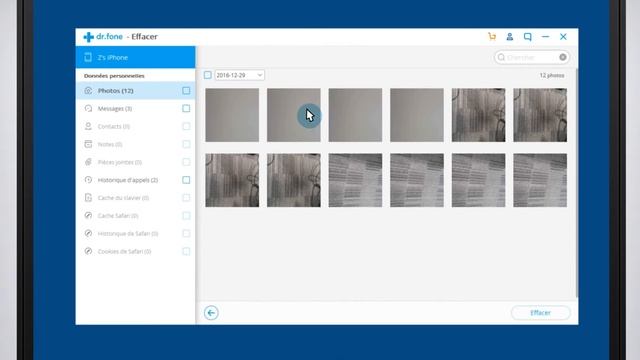The width and height of the screenshot is (640, 360).
Task: Go back with the arrow button
Action: tap(211, 313)
